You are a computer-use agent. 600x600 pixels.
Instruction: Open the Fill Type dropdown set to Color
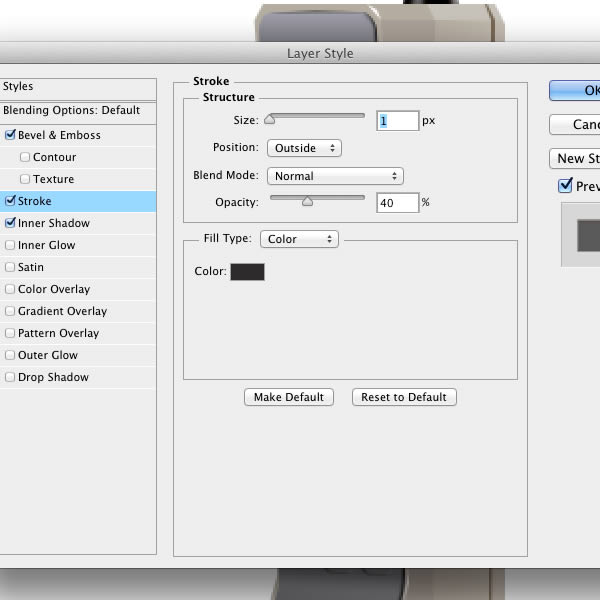(x=299, y=239)
